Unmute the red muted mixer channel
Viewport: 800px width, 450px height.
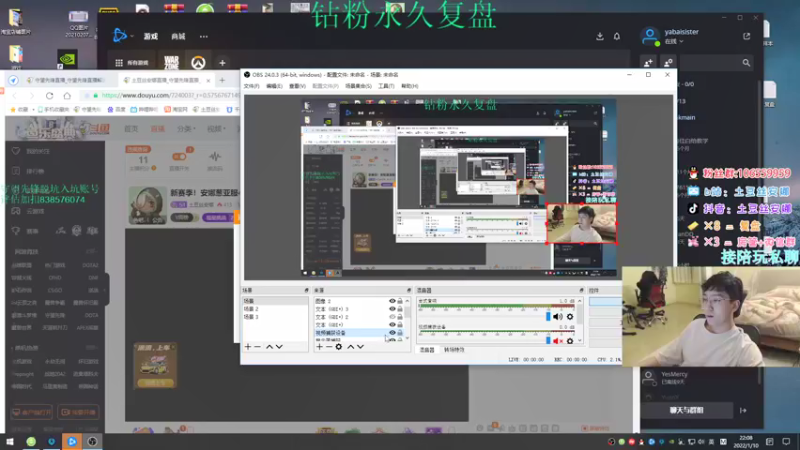click(558, 341)
